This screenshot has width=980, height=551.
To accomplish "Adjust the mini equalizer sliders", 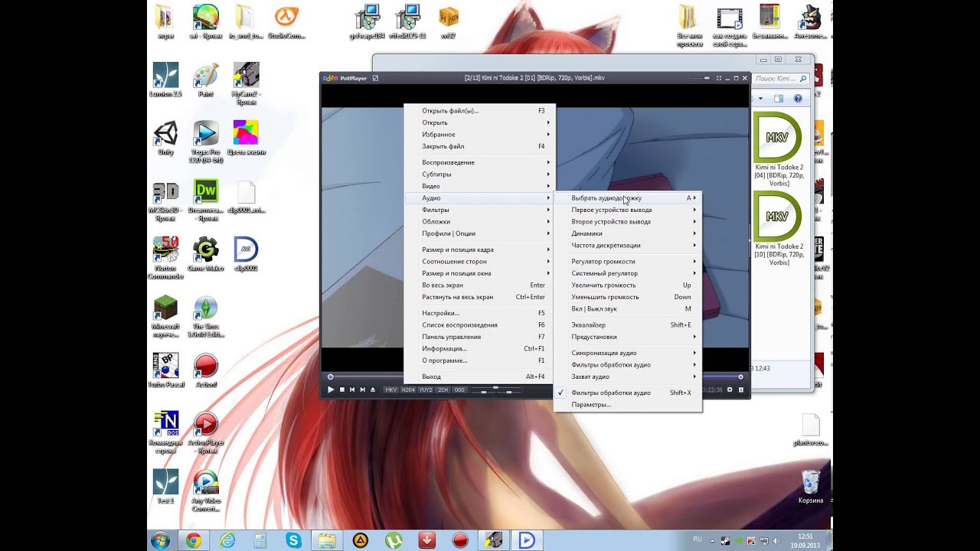I will coord(495,390).
